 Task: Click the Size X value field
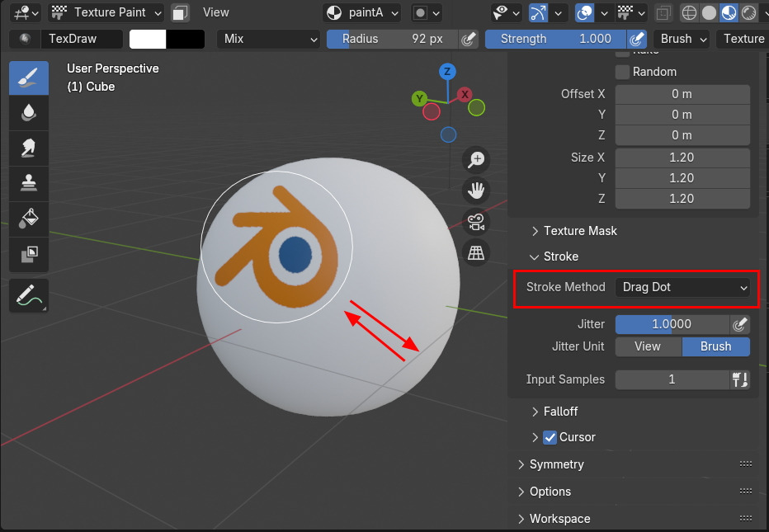(682, 158)
